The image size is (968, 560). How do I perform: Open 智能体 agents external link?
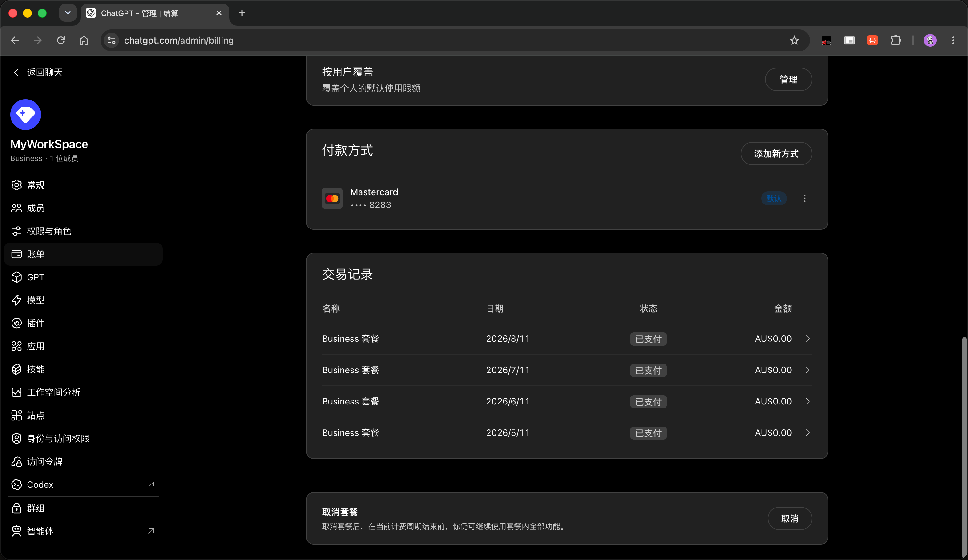click(83, 532)
